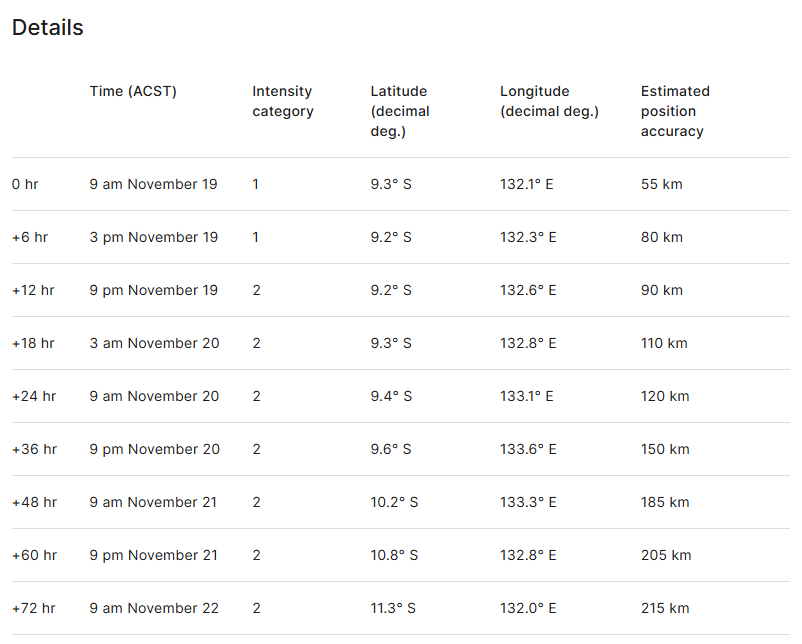This screenshot has height=644, width=802.
Task: Select the +24 hr row label
Action: [x=34, y=396]
